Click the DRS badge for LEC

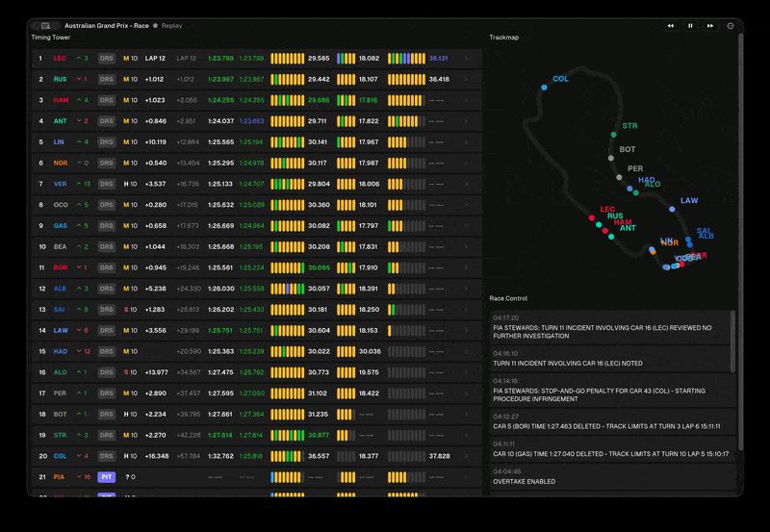click(107, 59)
